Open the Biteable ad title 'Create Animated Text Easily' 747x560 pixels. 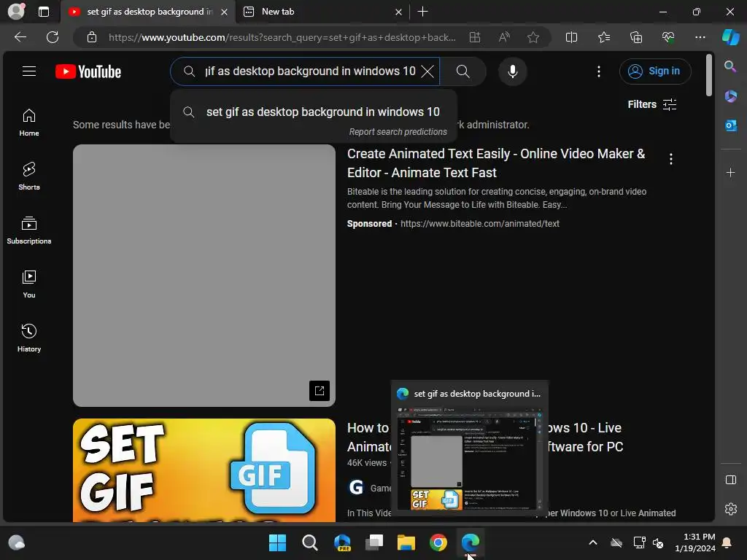tap(496, 163)
